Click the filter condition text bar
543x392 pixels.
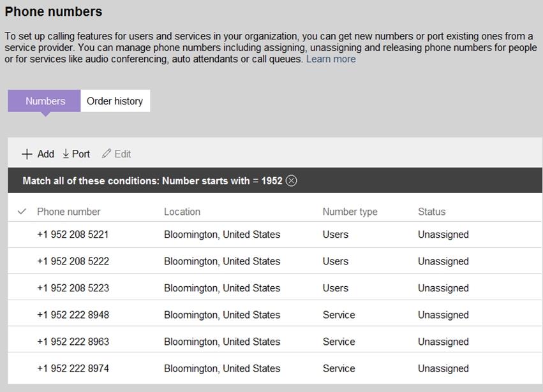tap(152, 181)
